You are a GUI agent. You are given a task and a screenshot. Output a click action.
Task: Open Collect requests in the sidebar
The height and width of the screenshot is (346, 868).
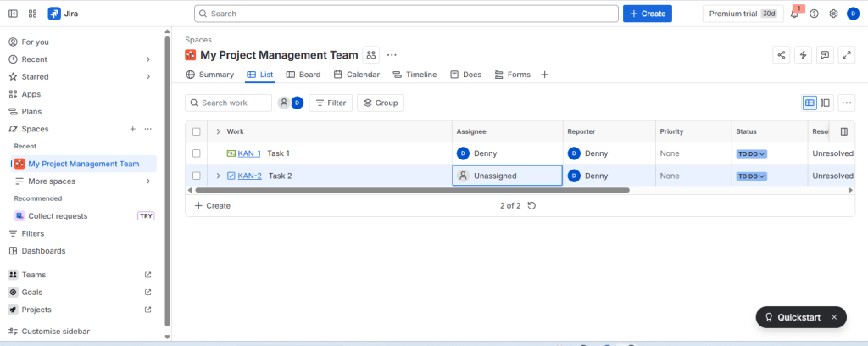(84, 216)
